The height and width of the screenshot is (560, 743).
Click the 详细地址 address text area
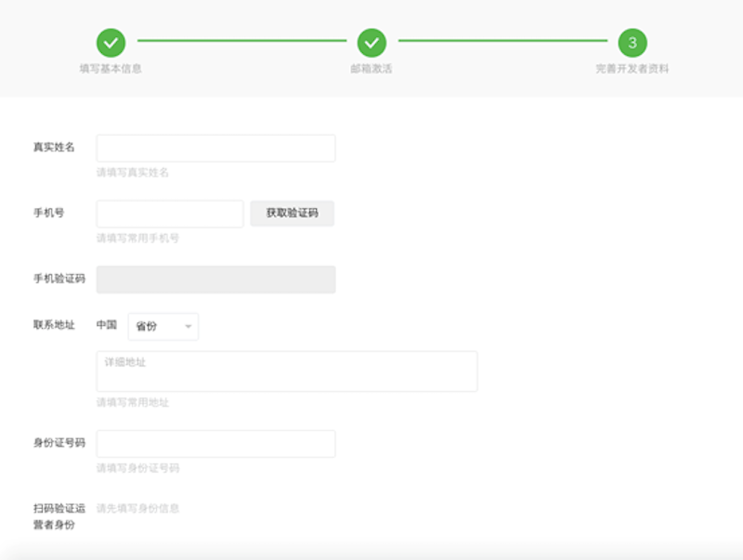286,371
